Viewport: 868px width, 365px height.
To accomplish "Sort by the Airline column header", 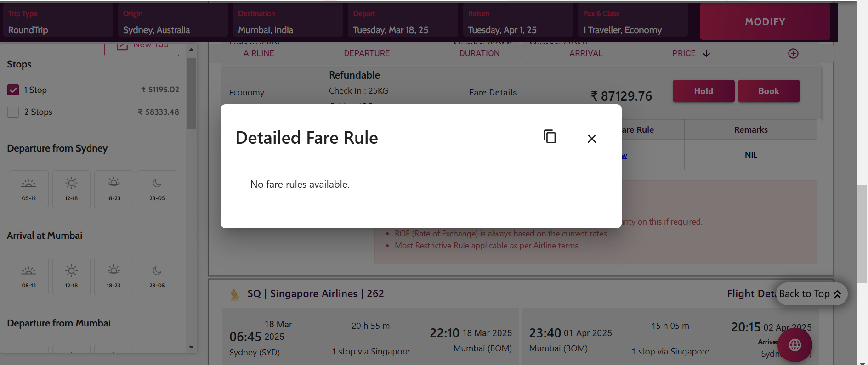I will [259, 53].
